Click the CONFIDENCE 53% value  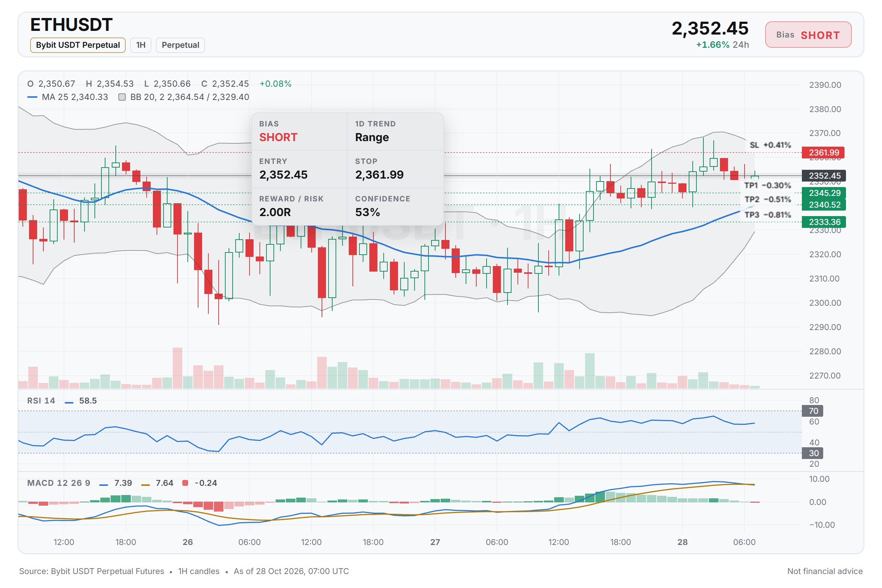pyautogui.click(x=367, y=212)
